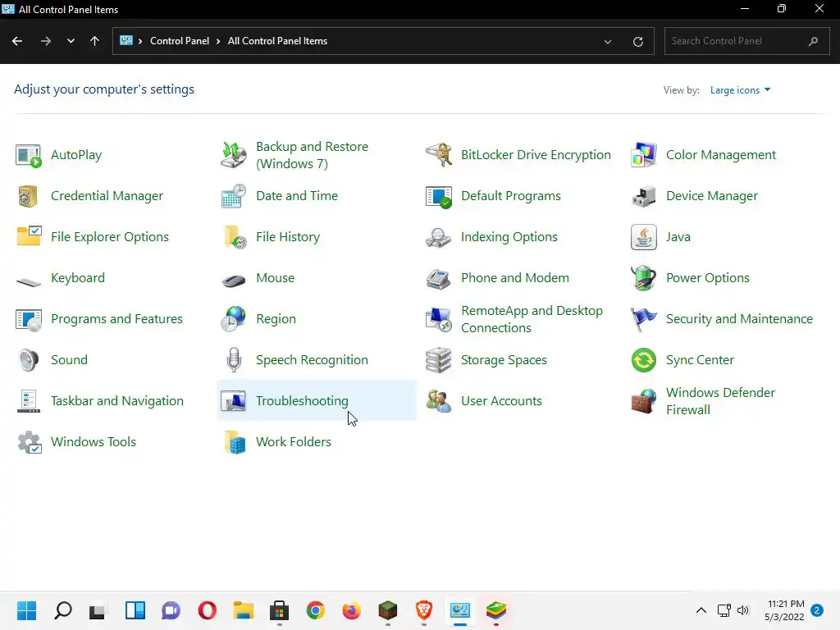Go up one level arrow

95,41
